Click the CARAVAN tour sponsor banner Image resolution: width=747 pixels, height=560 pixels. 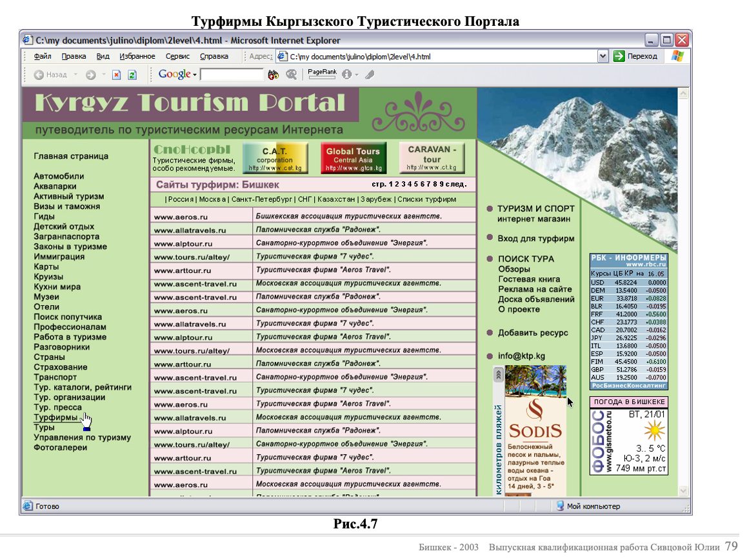432,158
